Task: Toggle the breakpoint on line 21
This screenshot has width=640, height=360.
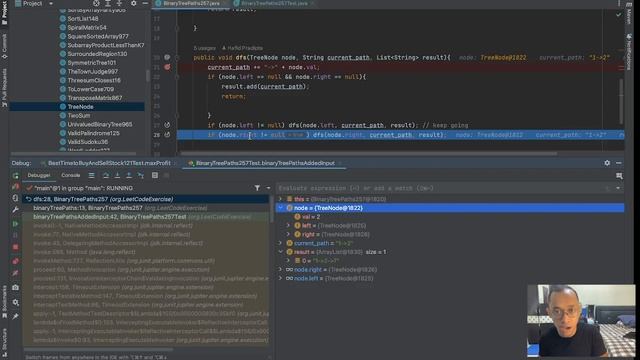Action: pyautogui.click(x=167, y=67)
